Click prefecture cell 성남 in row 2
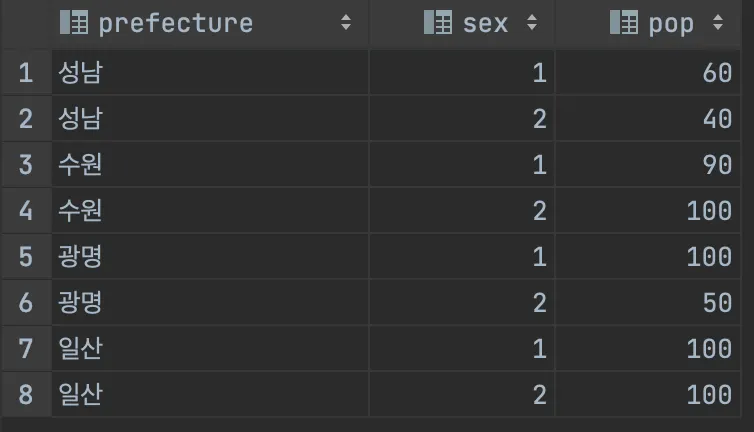The height and width of the screenshot is (432, 754). pyautogui.click(x=81, y=119)
